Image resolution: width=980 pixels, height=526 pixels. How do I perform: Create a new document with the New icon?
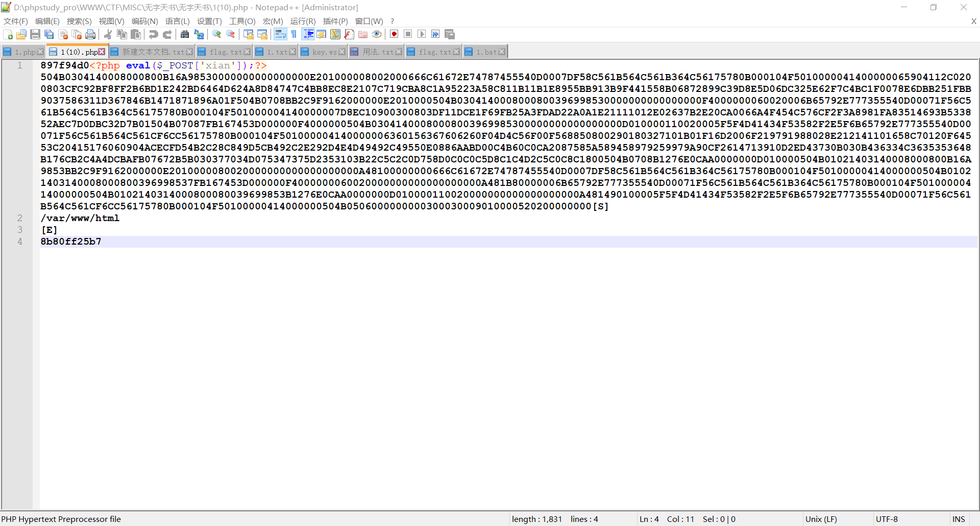pyautogui.click(x=8, y=34)
